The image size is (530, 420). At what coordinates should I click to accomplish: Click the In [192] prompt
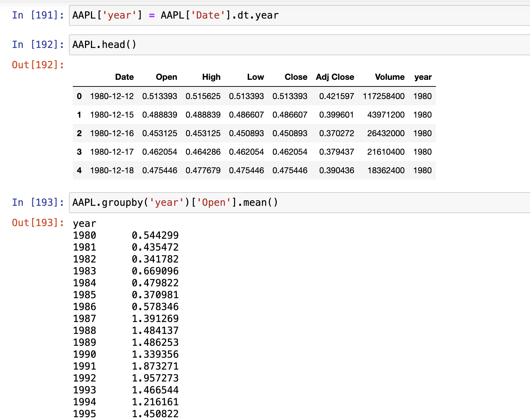click(38, 45)
